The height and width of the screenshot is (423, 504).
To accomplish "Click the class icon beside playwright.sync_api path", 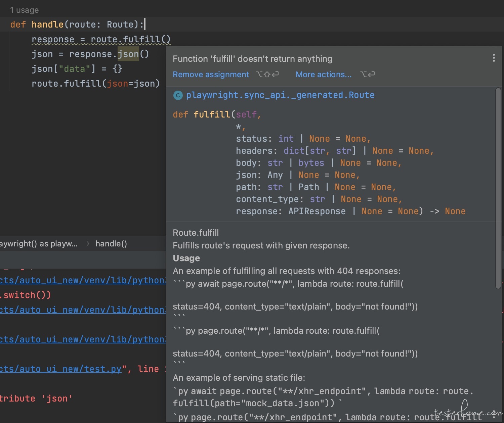I will [x=178, y=96].
